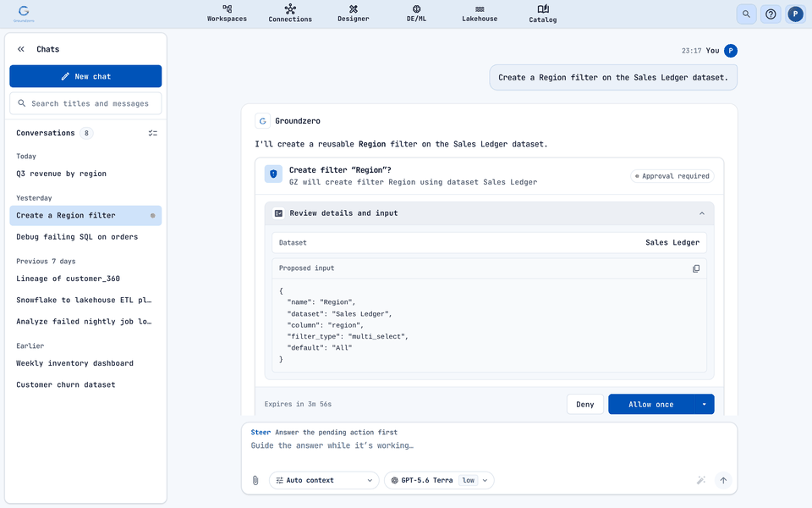Screen dimensions: 812x508
Task: Click the Sales Ledger dataset value
Action: (x=672, y=243)
